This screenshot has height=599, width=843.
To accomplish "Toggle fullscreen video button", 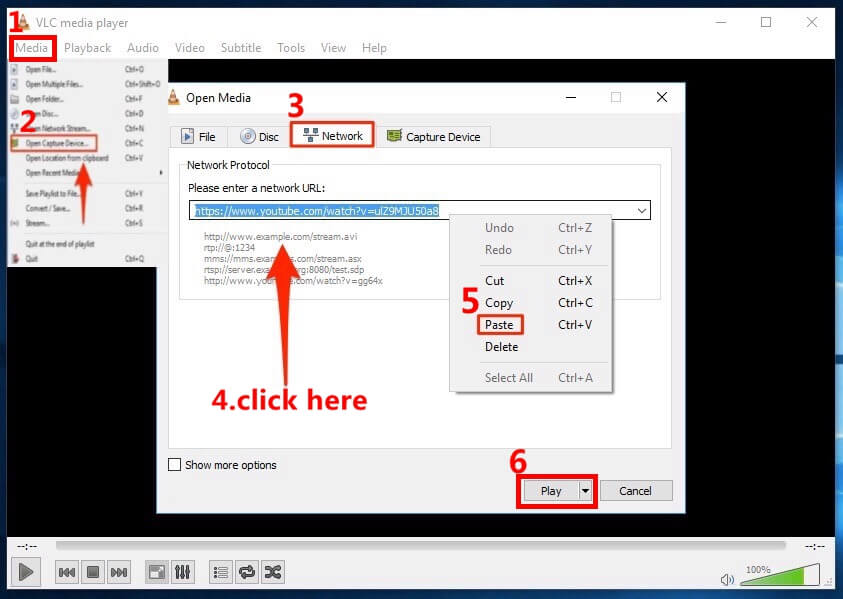I will tap(156, 572).
